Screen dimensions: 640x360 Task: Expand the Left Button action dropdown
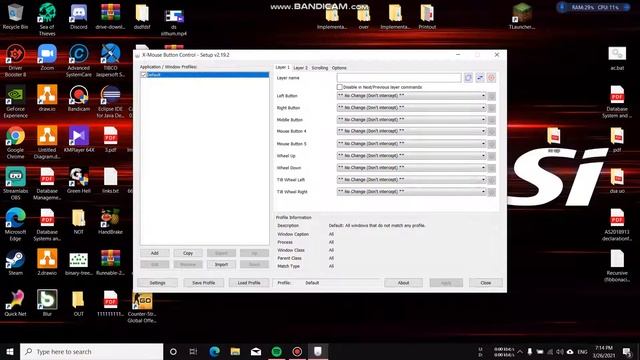pyautogui.click(x=411, y=96)
